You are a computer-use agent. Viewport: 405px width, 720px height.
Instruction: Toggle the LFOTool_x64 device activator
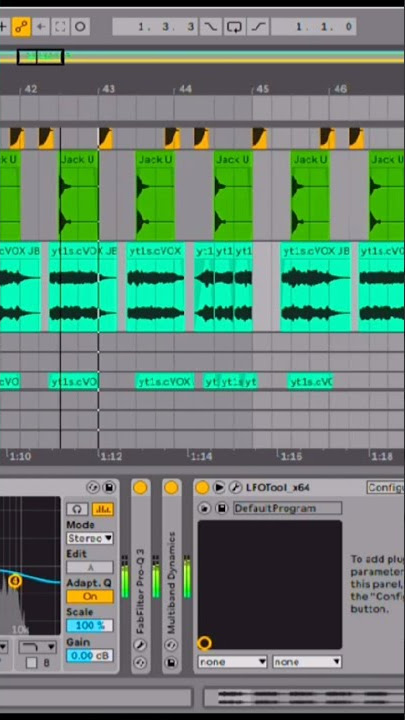[x=202, y=488]
